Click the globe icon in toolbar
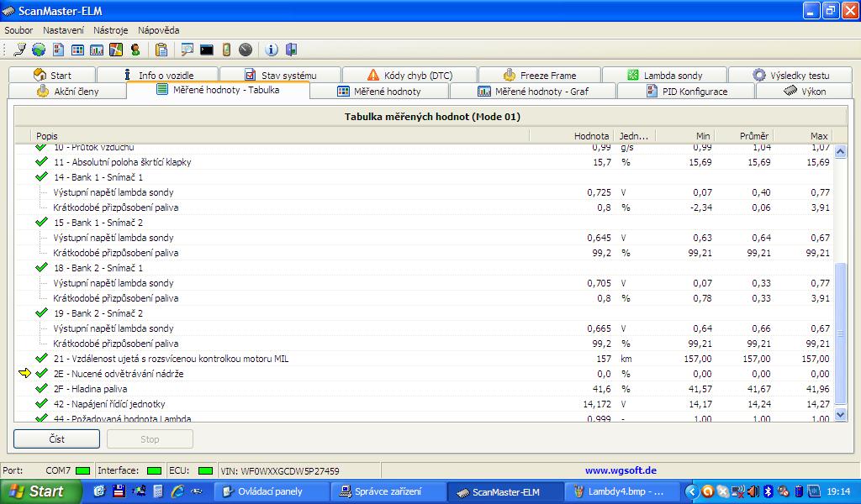Image resolution: width=861 pixels, height=504 pixels. (39, 50)
